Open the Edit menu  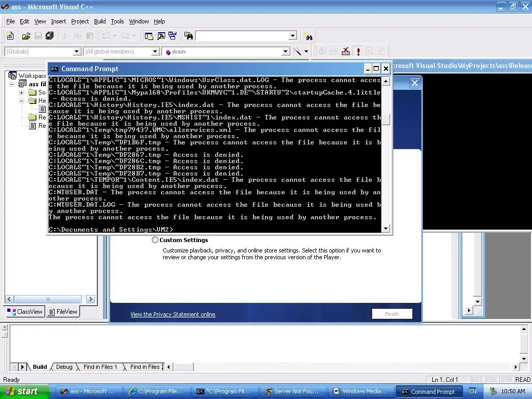[24, 21]
